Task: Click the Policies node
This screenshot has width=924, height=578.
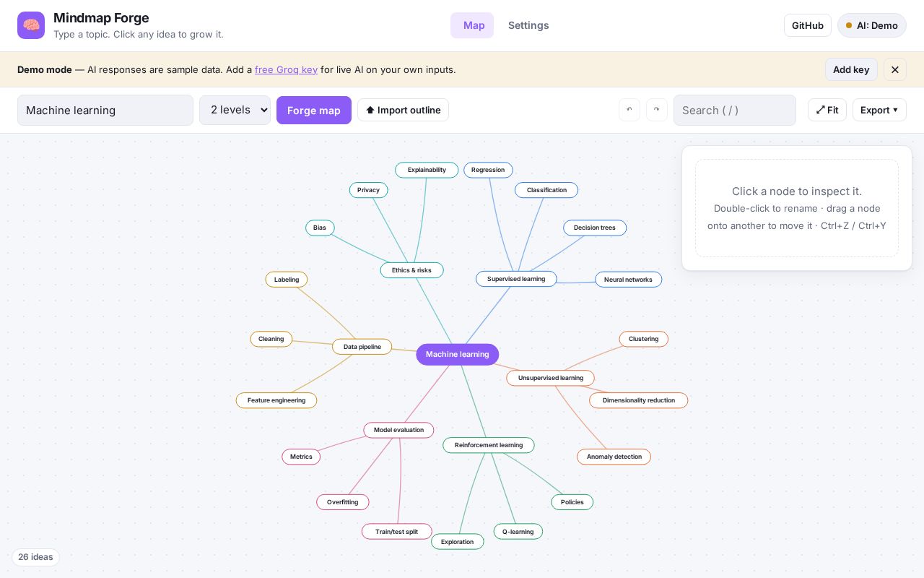Action: (572, 502)
